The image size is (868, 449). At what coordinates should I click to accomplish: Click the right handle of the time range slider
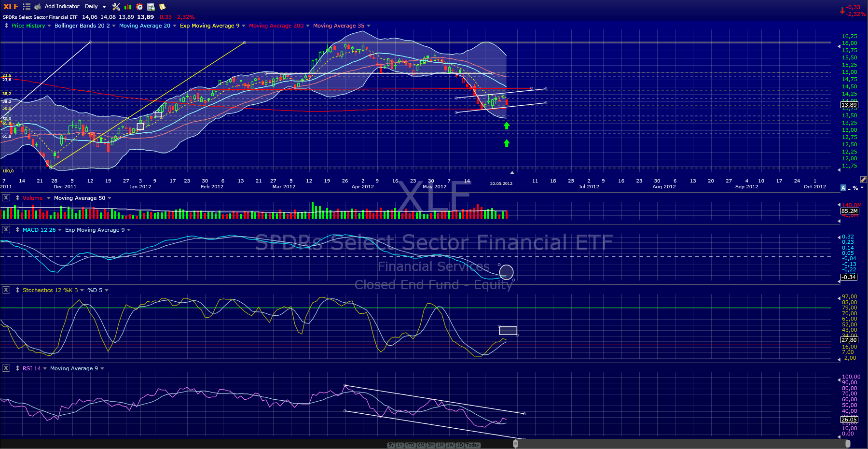point(848,444)
